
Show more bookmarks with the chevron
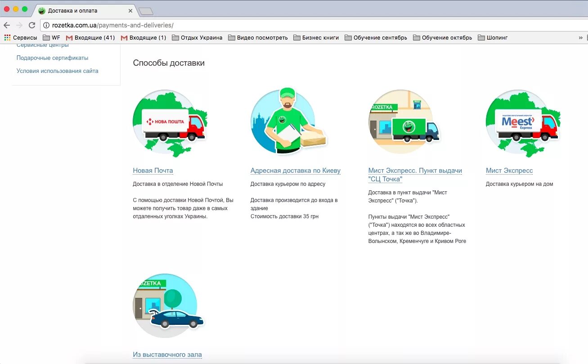pyautogui.click(x=580, y=38)
